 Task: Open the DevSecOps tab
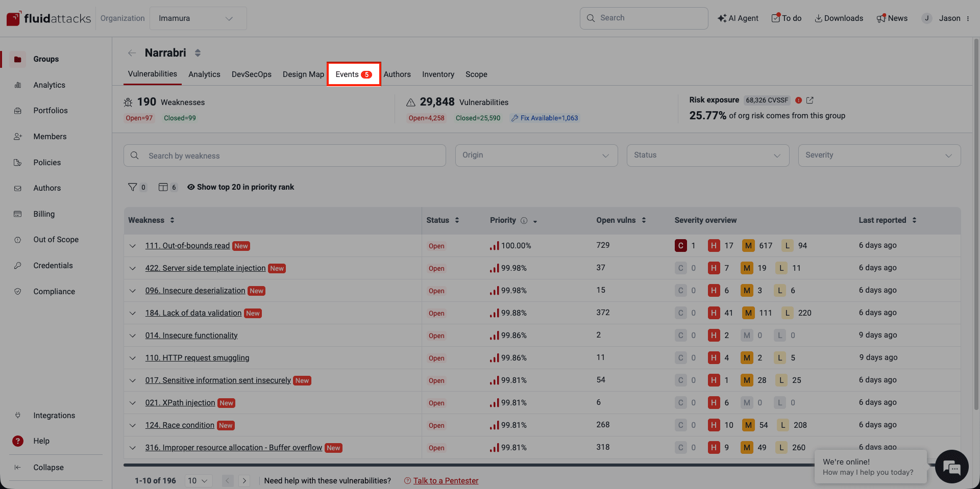pos(251,74)
